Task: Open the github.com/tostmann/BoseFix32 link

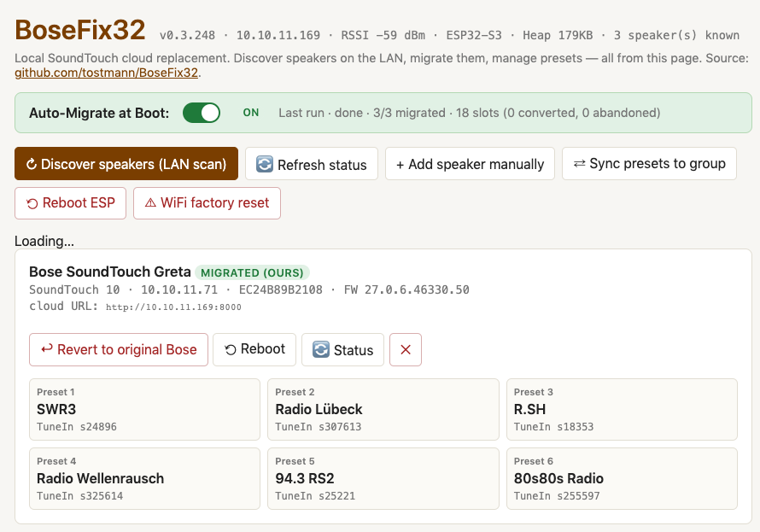Action: 106,73
